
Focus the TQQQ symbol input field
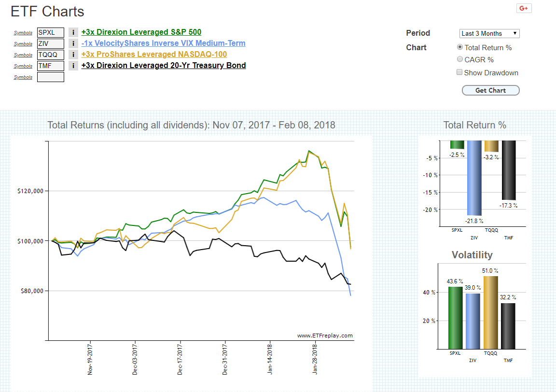51,55
